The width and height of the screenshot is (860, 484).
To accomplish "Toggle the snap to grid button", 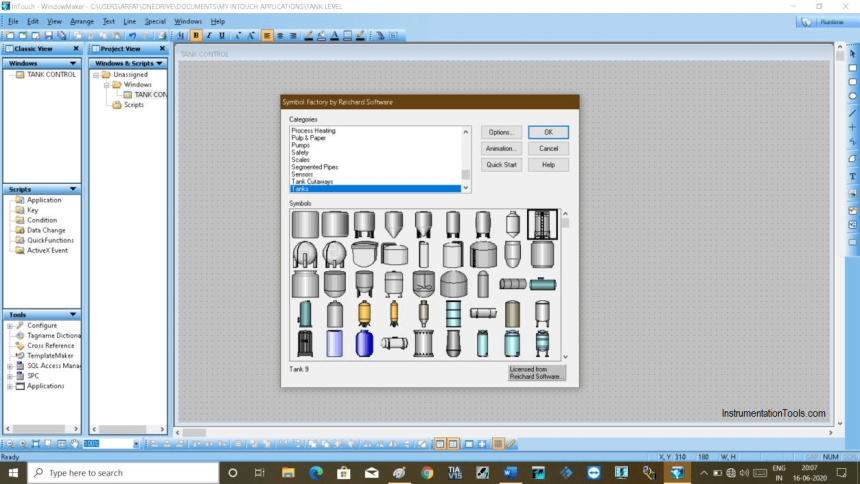I will tap(498, 444).
